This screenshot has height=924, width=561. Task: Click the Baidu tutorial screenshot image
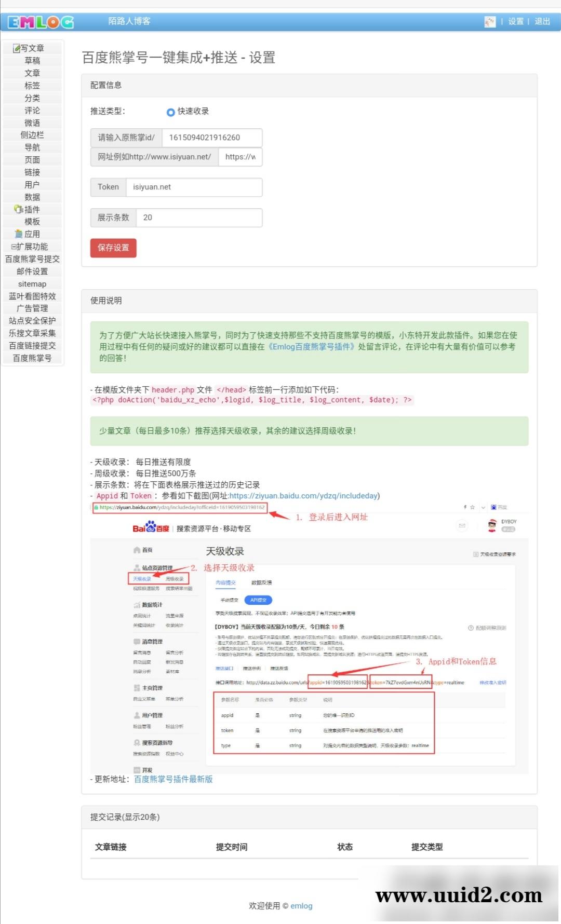[x=309, y=637]
